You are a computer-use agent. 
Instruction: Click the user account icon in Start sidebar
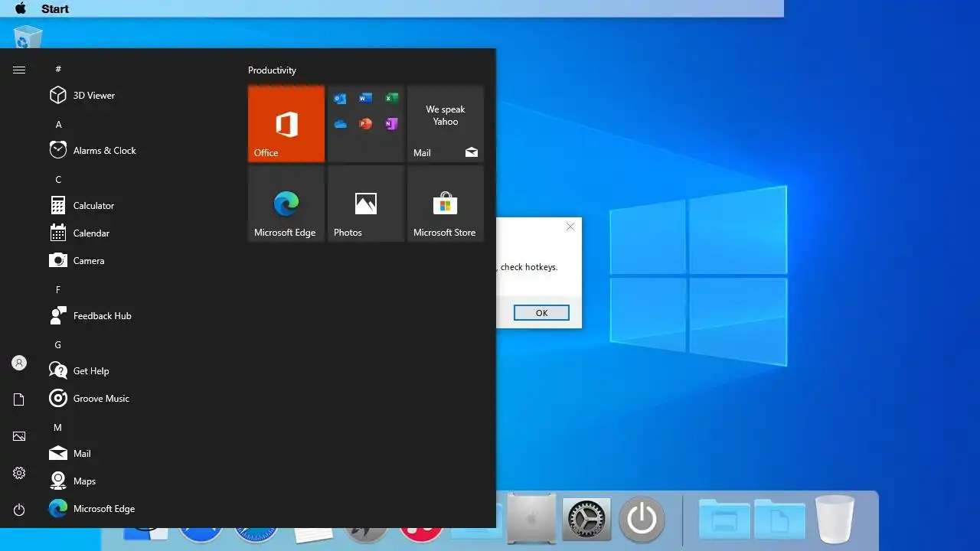pos(19,363)
